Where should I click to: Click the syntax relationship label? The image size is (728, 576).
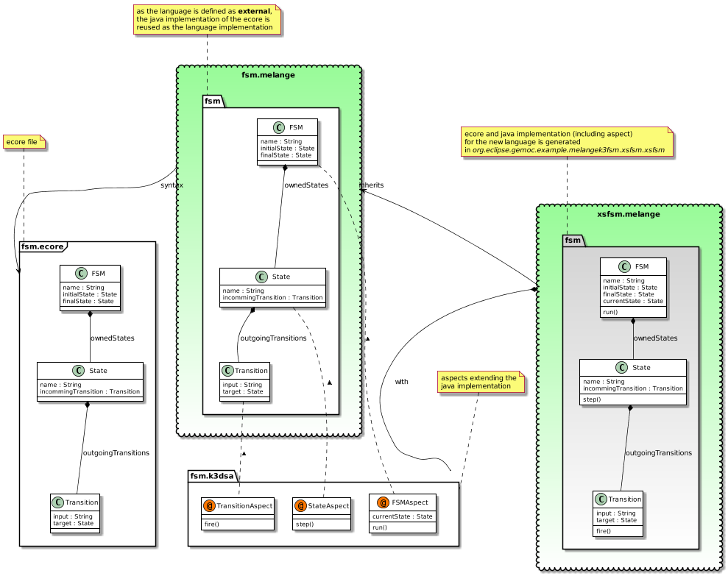[171, 186]
